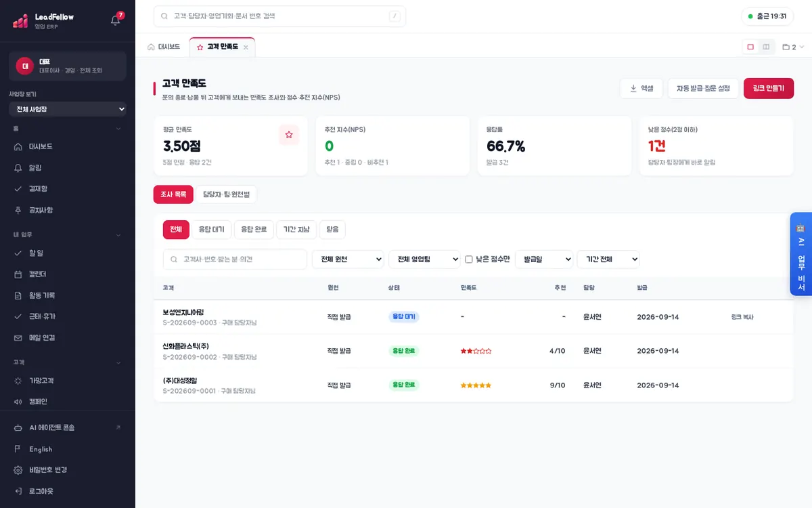Screen dimensions: 812x508
Task: Collapse the 고객 sidebar section
Action: [x=118, y=362]
